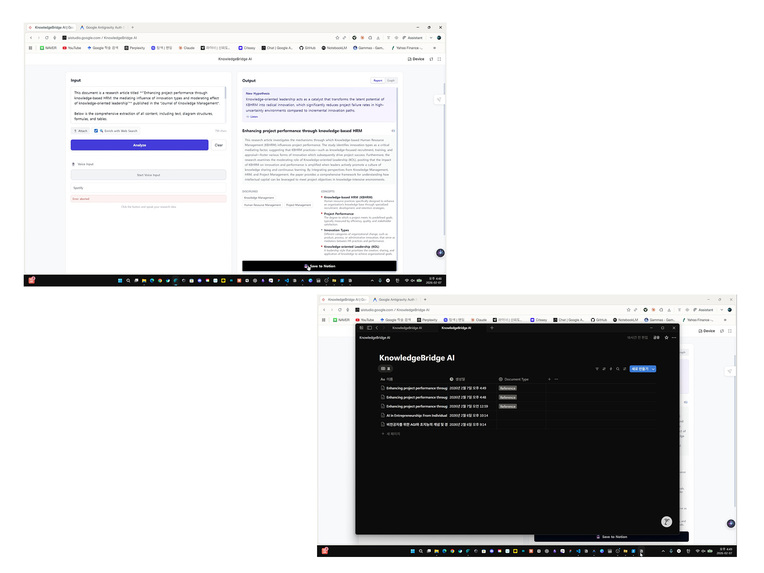Switch to the Graph tab in Output
The image size is (764, 573).
[391, 80]
